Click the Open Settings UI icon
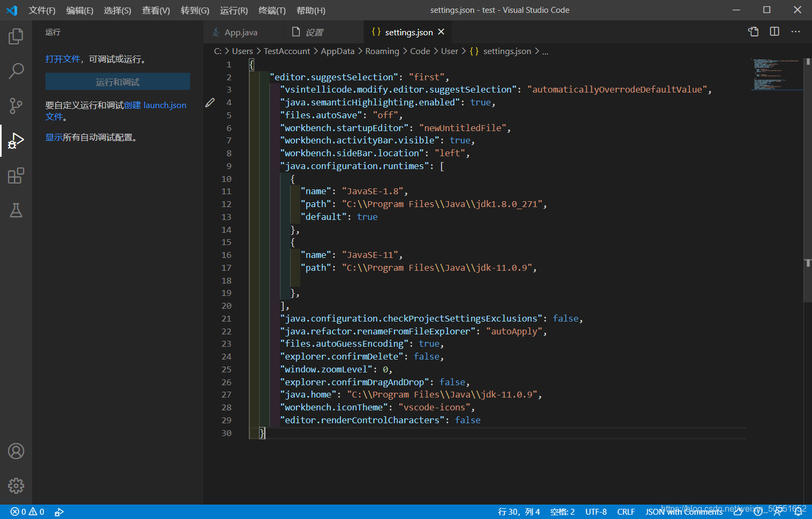This screenshot has width=812, height=519. 753,32
